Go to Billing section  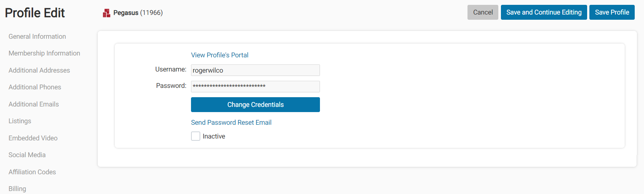pos(17,189)
